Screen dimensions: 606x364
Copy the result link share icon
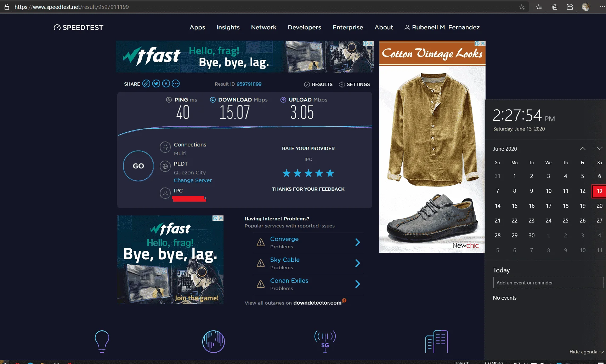coord(146,83)
